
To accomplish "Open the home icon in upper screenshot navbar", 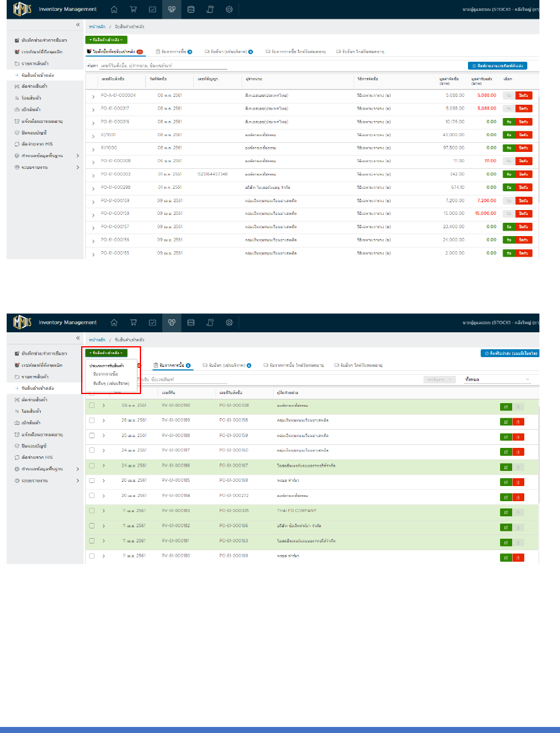I will coord(114,9).
